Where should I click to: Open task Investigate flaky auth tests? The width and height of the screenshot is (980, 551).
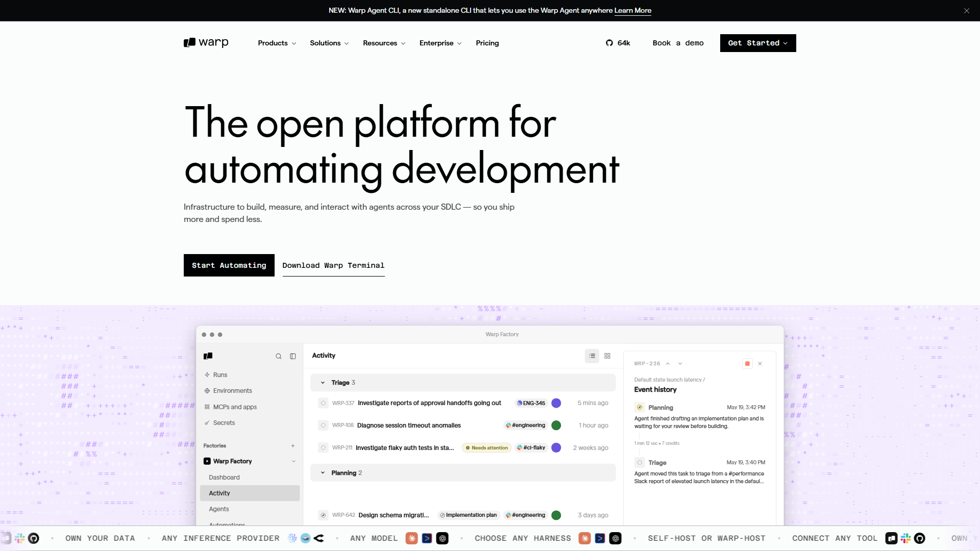(405, 448)
